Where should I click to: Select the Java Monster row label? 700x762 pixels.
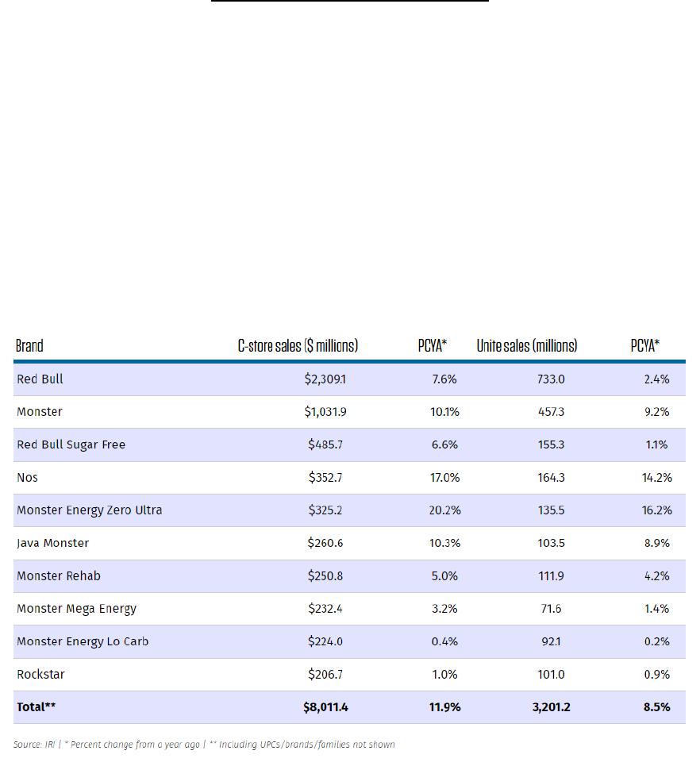coord(52,543)
